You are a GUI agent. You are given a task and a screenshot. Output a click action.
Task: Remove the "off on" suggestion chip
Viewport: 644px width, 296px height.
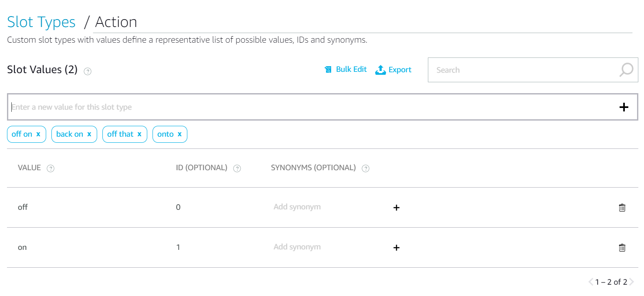[38, 134]
